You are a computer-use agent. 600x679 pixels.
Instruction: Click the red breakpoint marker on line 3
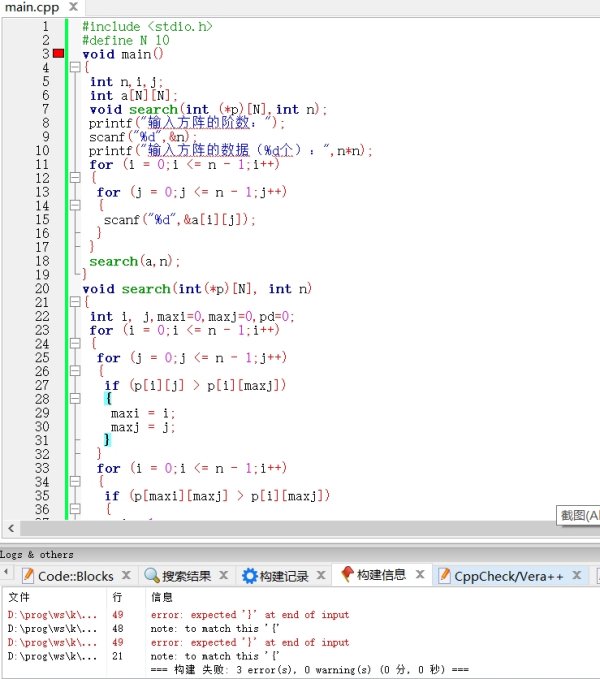click(x=59, y=54)
